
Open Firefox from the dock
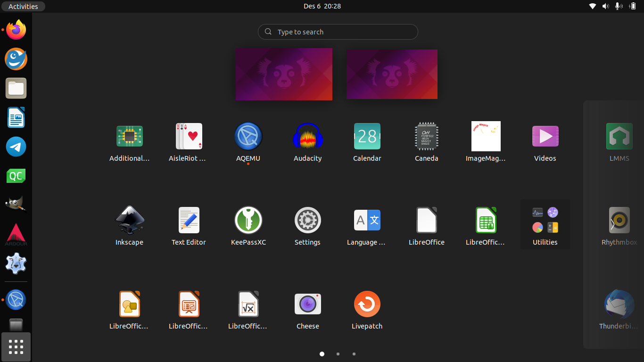tap(16, 30)
